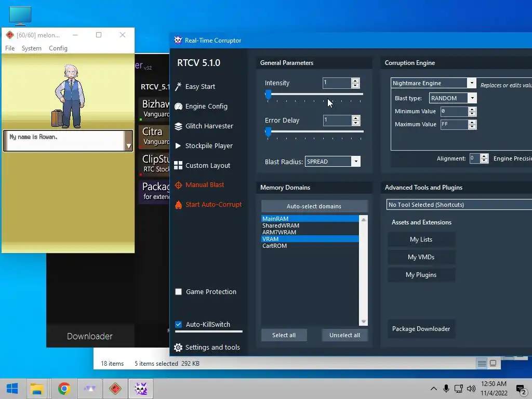Open Settings and tools gear icon

point(178,347)
